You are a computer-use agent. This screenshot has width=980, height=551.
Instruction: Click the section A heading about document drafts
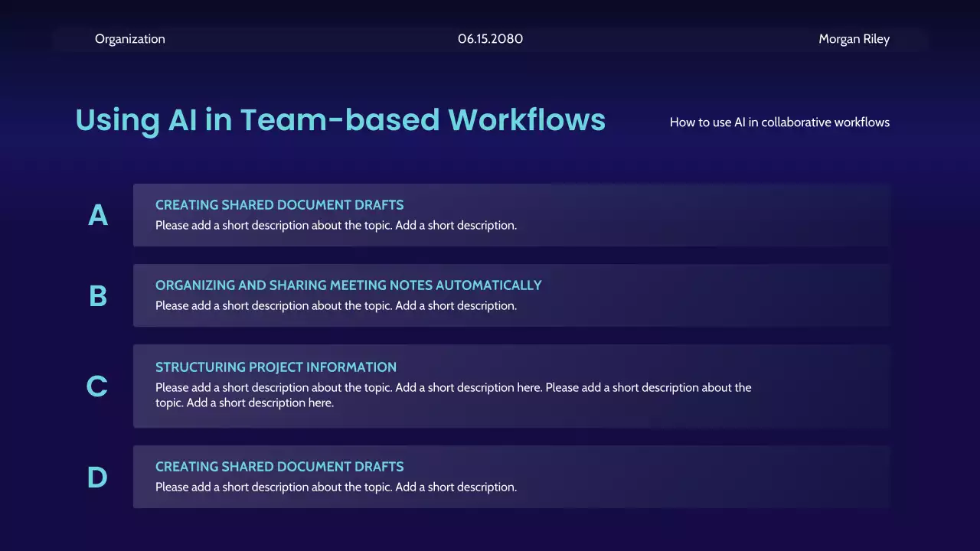point(279,205)
